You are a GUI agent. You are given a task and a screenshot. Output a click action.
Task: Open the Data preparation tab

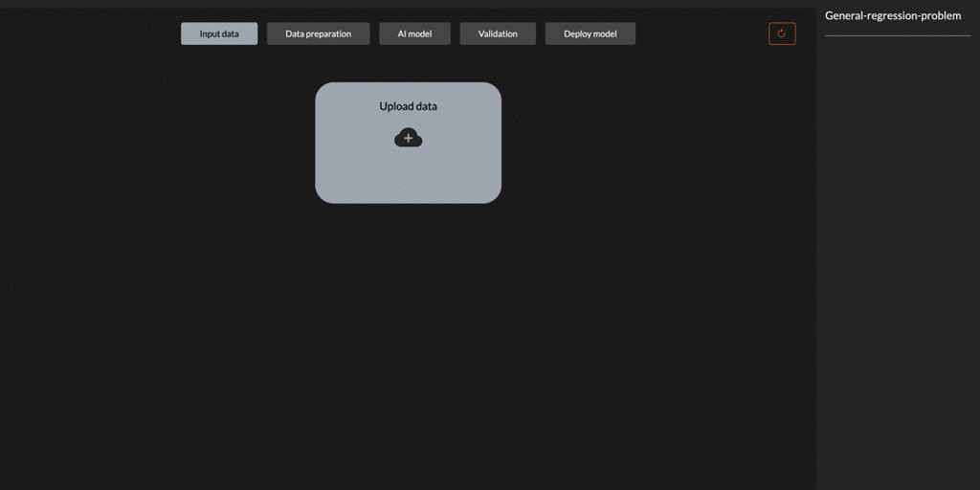click(x=318, y=33)
